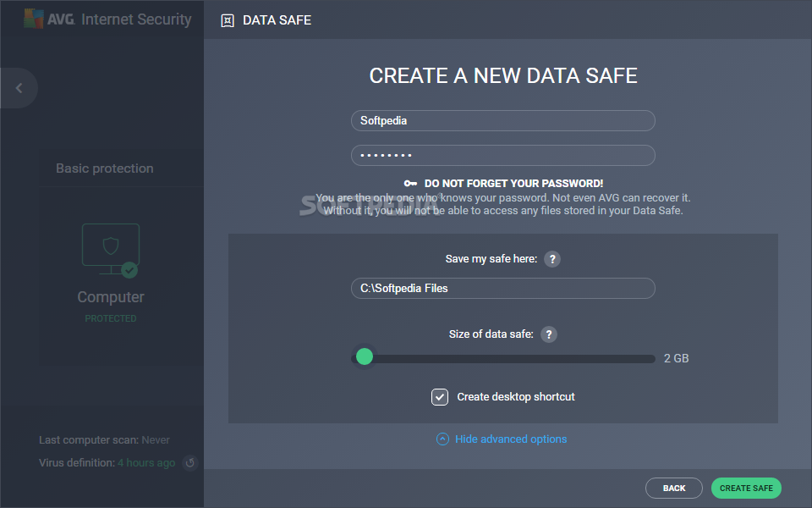The image size is (812, 508).
Task: Click the back arrow on the left edge
Action: (19, 88)
